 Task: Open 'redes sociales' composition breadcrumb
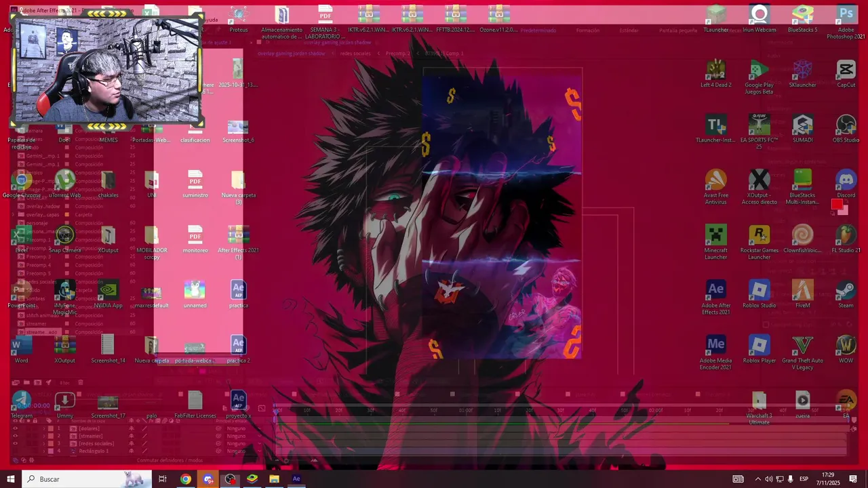click(355, 53)
